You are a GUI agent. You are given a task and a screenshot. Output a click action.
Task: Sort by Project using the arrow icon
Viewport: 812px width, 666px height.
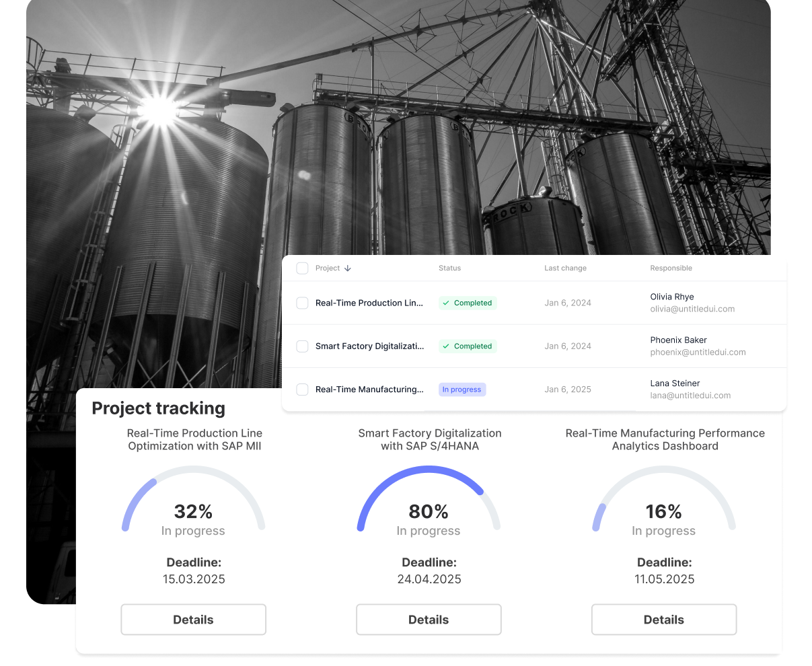click(348, 268)
